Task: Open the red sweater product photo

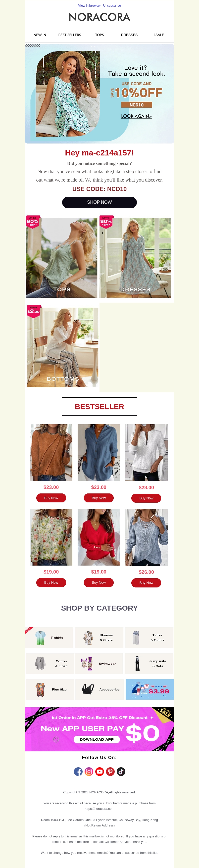Action: (x=99, y=537)
